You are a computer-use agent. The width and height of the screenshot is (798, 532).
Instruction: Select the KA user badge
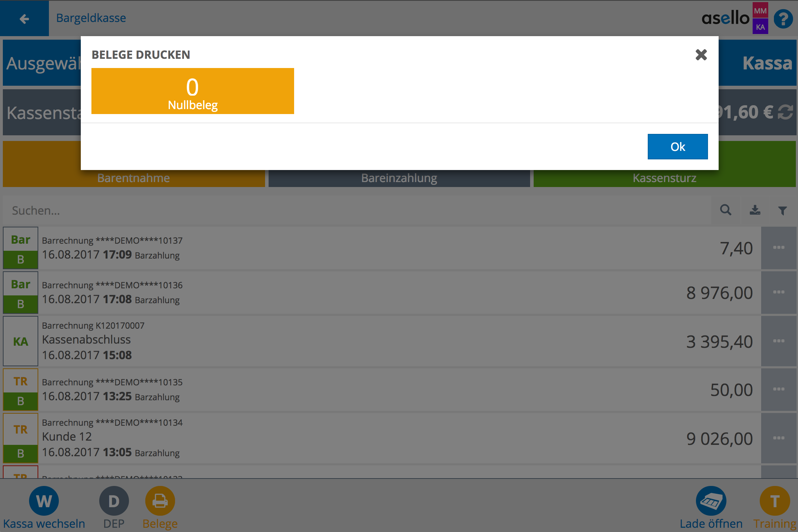click(x=760, y=27)
